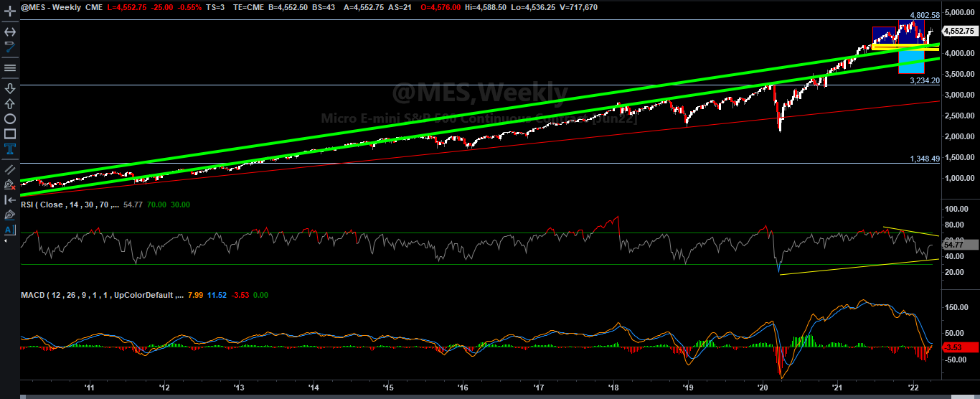Select the horizontal lines drawing tool
This screenshot has height=399, width=980.
tap(10, 68)
